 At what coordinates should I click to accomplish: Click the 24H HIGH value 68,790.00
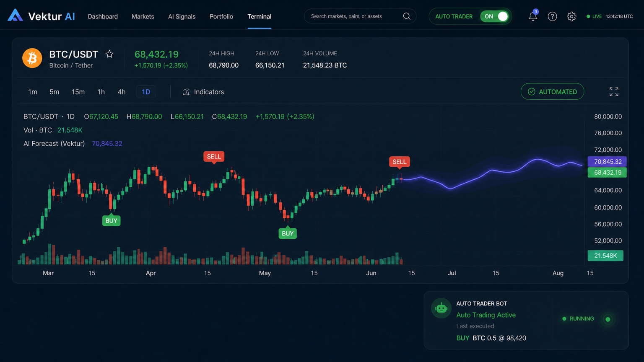[224, 65]
